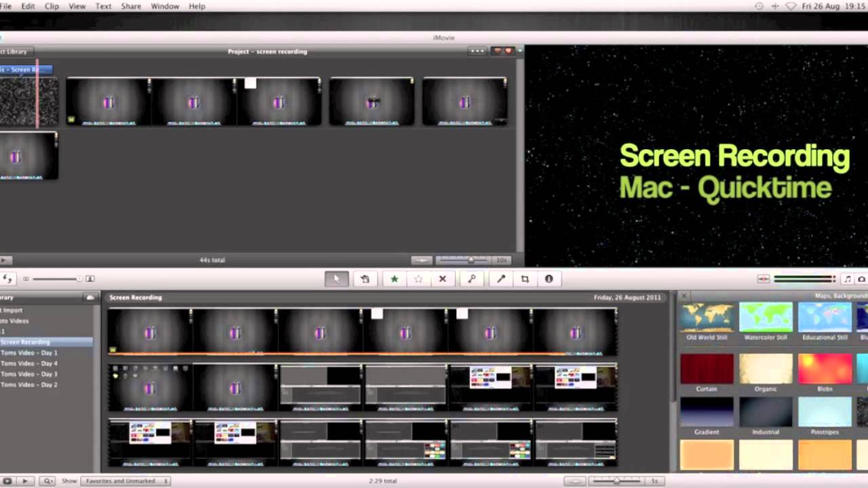Play project button in project area
This screenshot has width=868, height=488.
coord(5,260)
